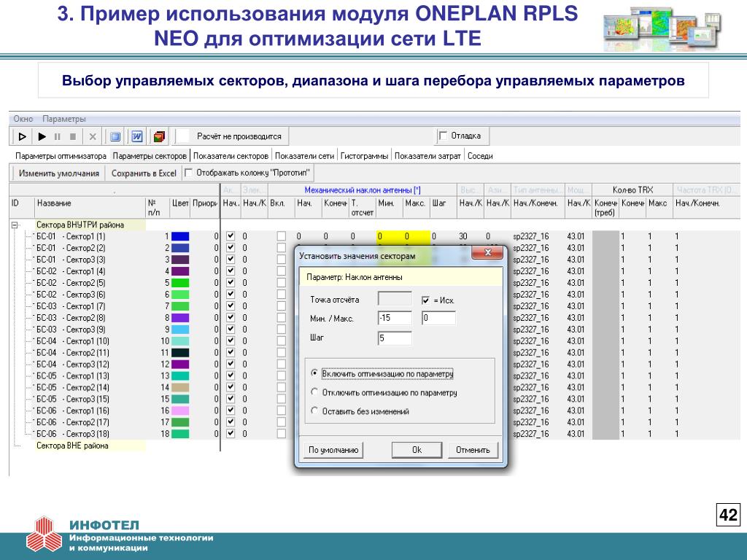Click the Макс. field containing 0 in dialog
Image resolution: width=747 pixels, height=560 pixels.
[x=438, y=318]
